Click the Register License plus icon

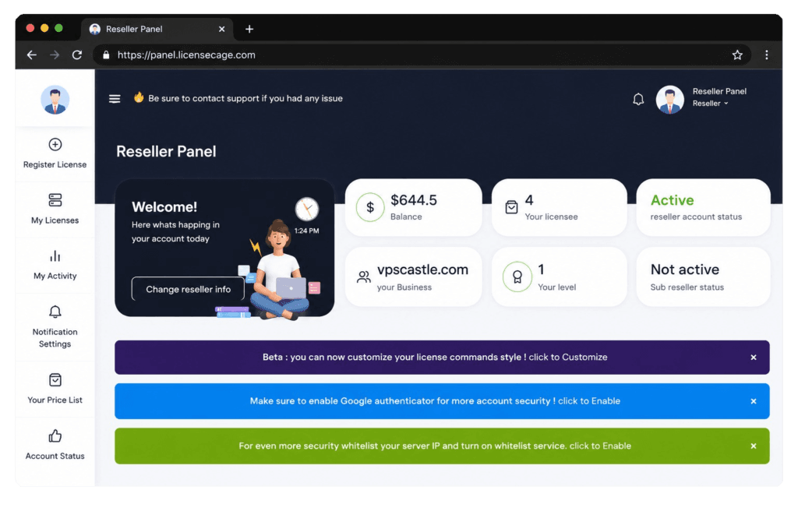pos(55,144)
